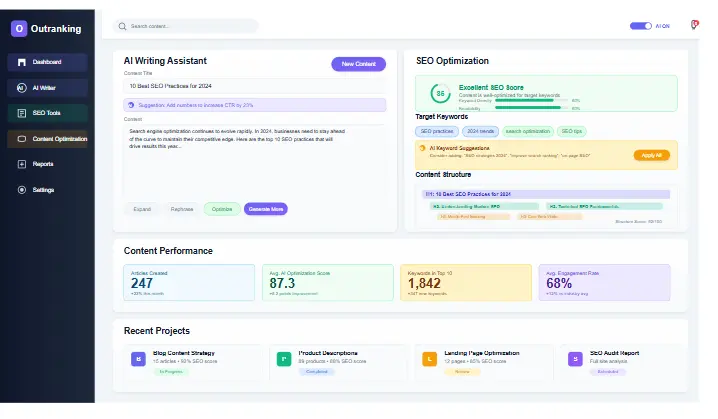Click the 'Completed' status badge
This screenshot has width=718, height=419.
(x=317, y=372)
